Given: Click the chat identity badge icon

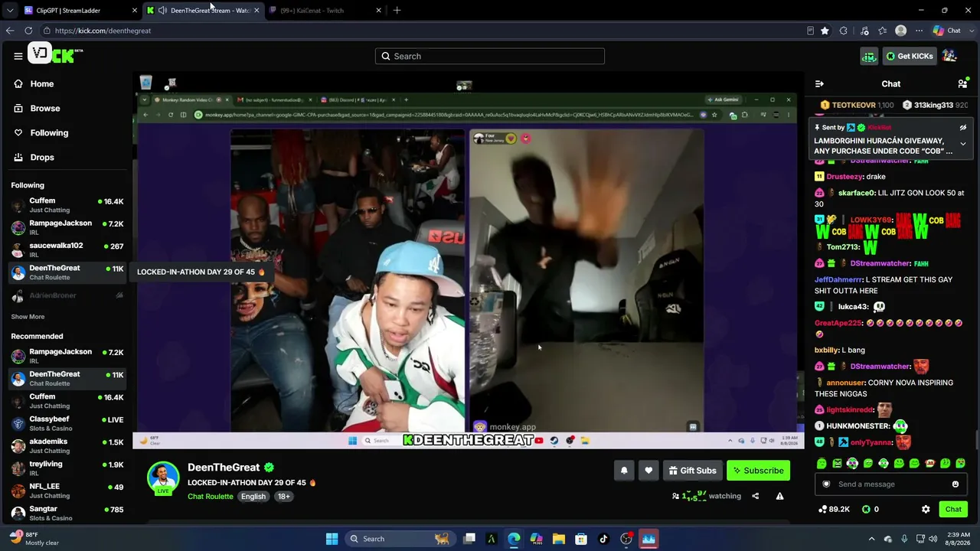Looking at the screenshot, I should [826, 484].
